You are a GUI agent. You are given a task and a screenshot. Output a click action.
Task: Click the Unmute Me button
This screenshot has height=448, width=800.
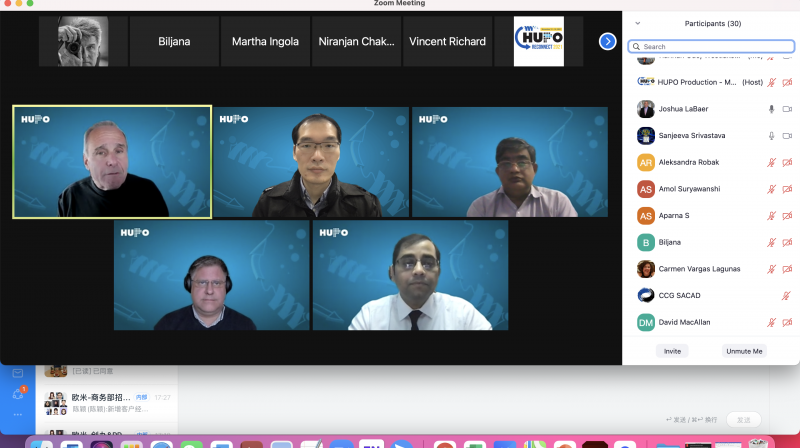(x=744, y=351)
